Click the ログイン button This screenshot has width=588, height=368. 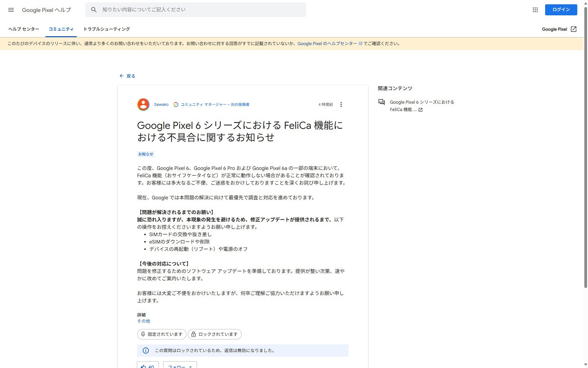click(x=561, y=10)
